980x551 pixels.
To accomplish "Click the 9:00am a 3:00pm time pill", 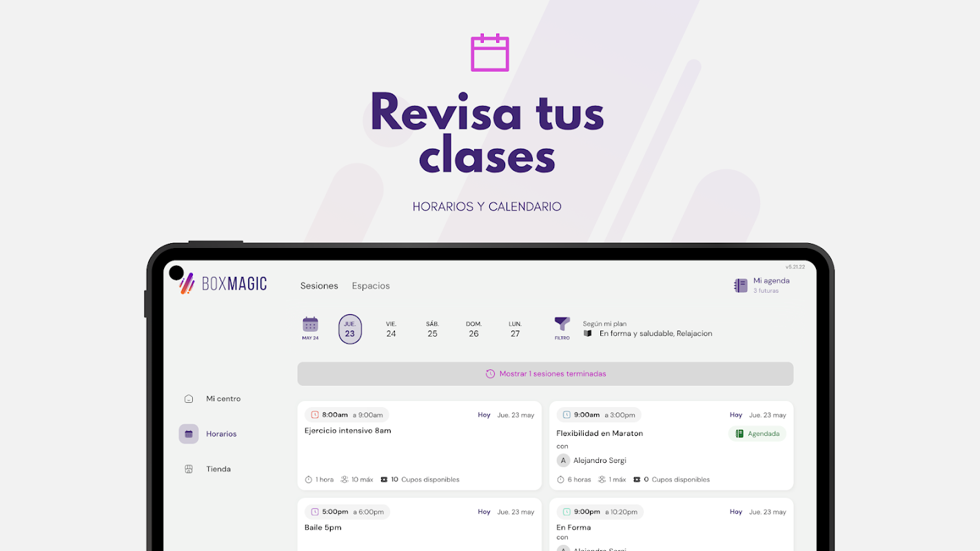I will pos(599,415).
